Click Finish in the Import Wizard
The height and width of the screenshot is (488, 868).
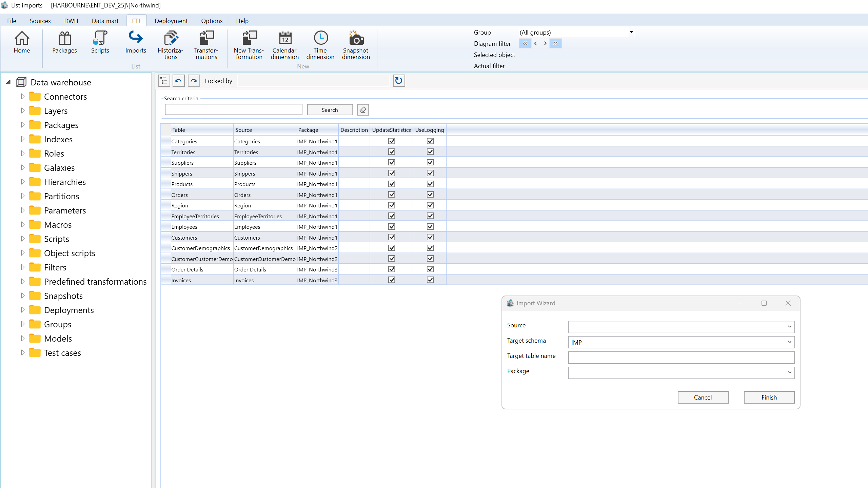(769, 397)
